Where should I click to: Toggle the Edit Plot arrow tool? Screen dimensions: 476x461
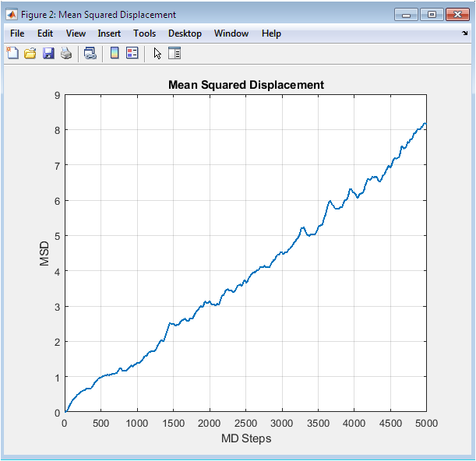point(157,54)
